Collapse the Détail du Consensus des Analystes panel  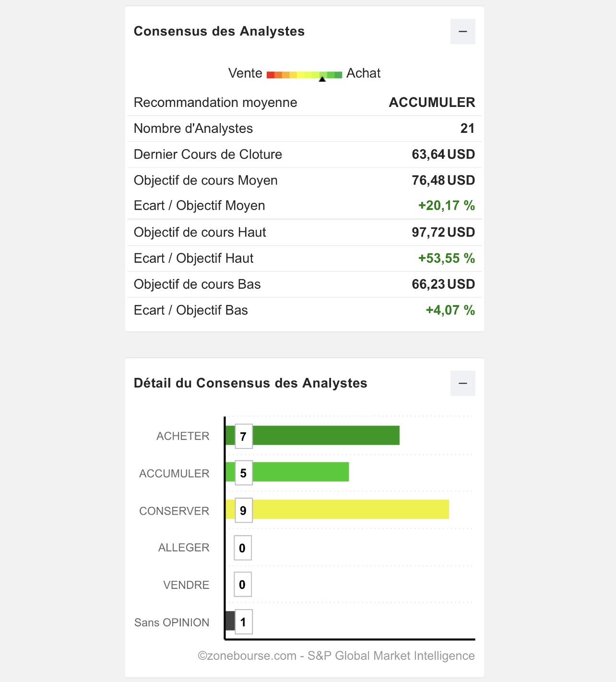(462, 383)
